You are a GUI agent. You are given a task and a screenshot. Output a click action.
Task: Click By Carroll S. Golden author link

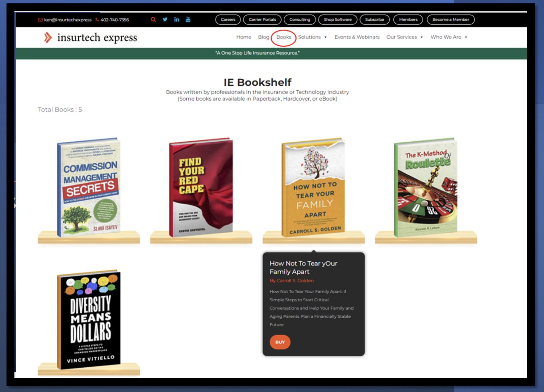point(291,280)
